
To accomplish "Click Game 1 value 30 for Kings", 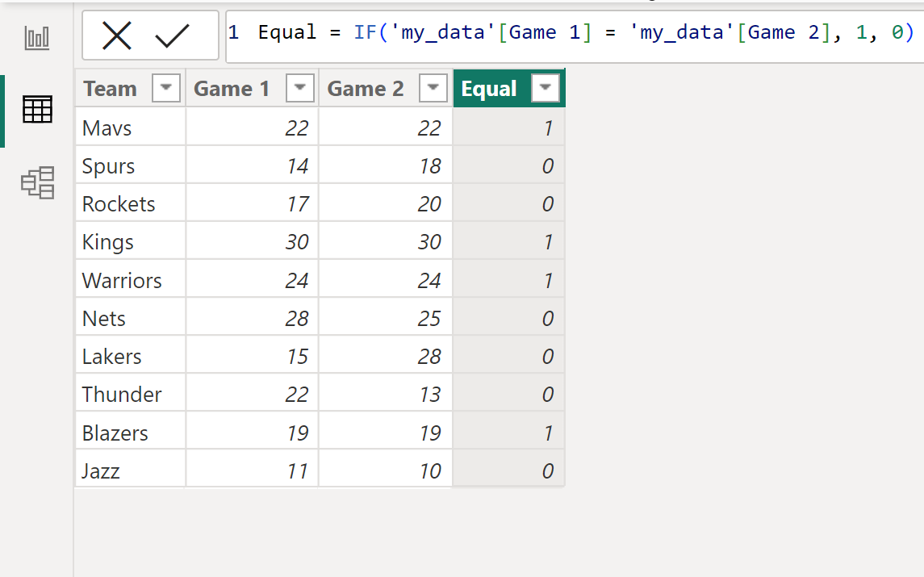I will 253,241.
